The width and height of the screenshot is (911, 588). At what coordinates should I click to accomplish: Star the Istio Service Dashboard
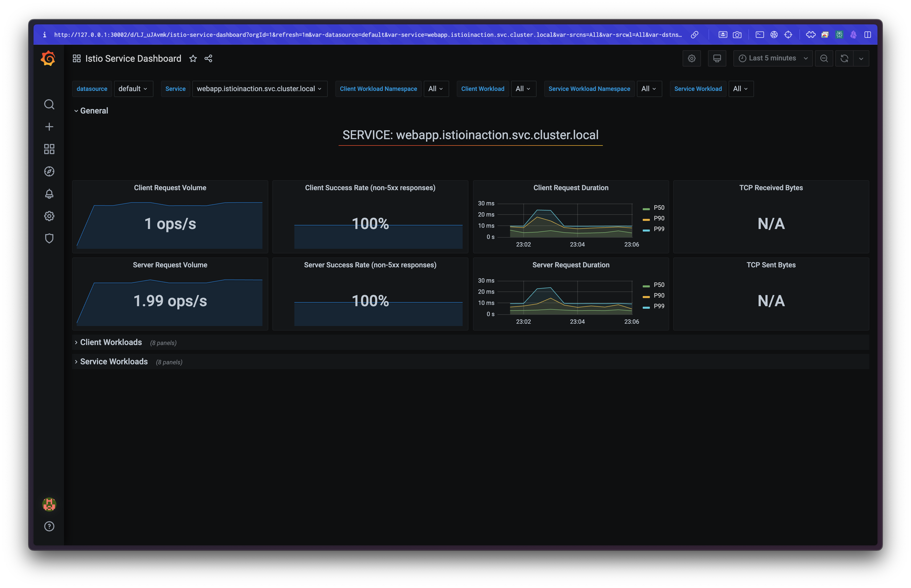[193, 58]
